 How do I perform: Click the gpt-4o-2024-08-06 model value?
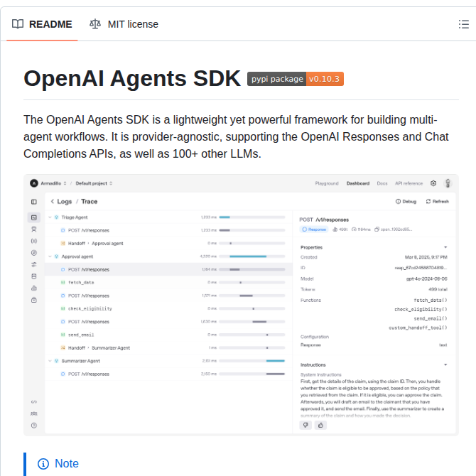point(426,278)
